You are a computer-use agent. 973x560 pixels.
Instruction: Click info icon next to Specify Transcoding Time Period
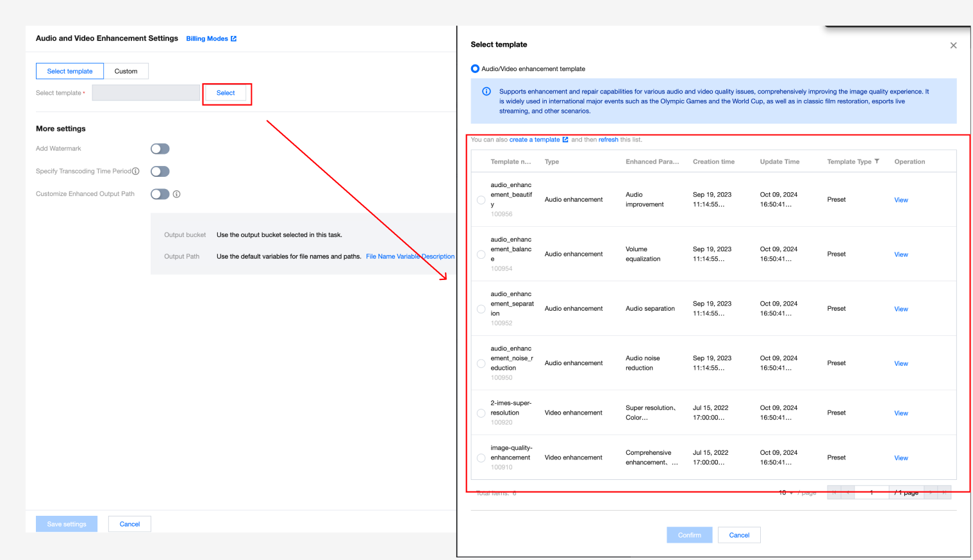tap(135, 171)
